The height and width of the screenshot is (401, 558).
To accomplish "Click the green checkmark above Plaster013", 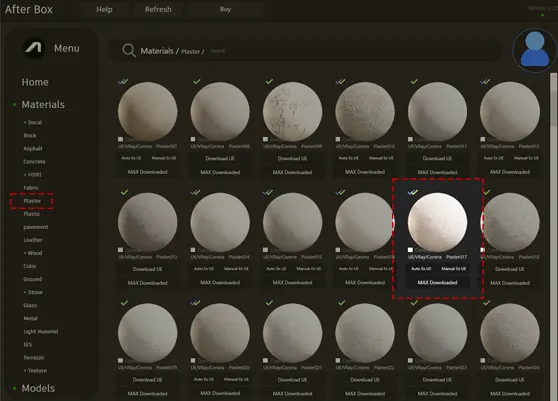I will pos(124,192).
